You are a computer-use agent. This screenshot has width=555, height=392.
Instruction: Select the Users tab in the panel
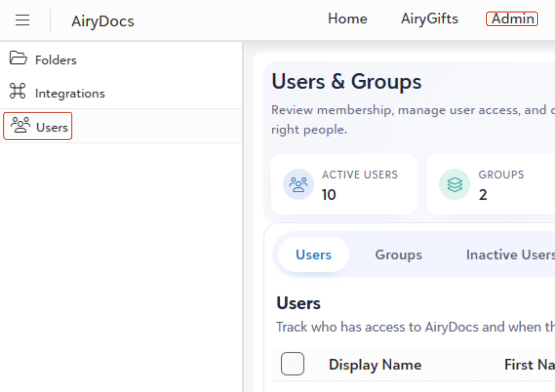313,255
